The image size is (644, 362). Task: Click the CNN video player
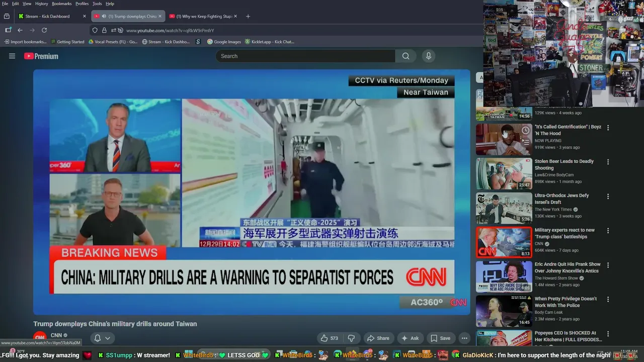[x=252, y=192]
